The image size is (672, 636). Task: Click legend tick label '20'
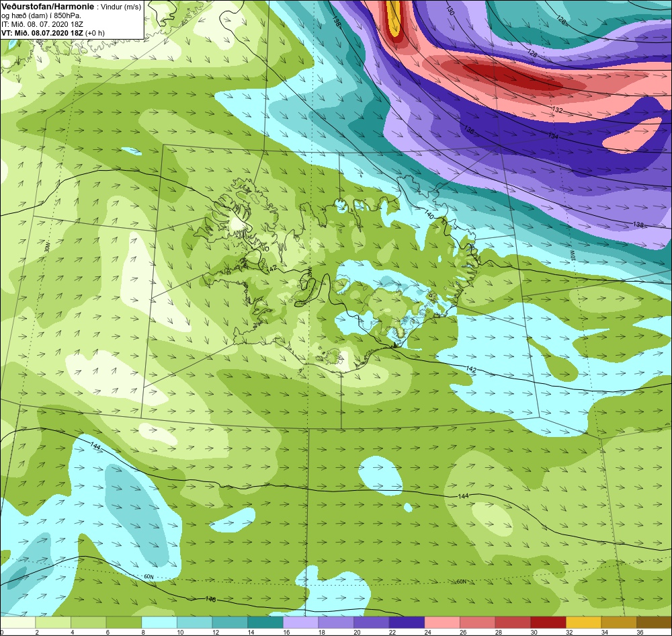tap(357, 632)
